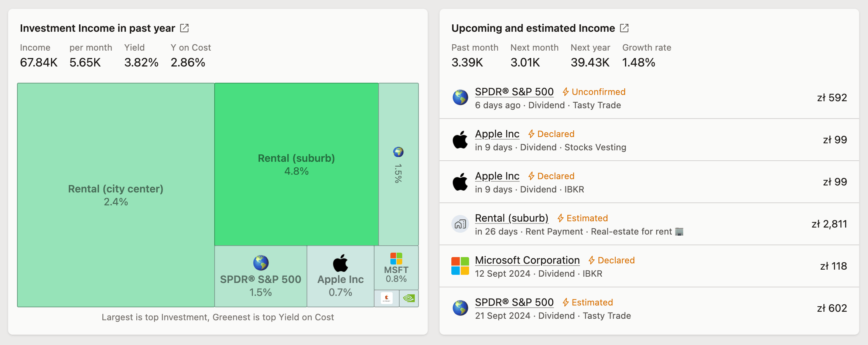Open Microsoft Corporation link

click(527, 260)
